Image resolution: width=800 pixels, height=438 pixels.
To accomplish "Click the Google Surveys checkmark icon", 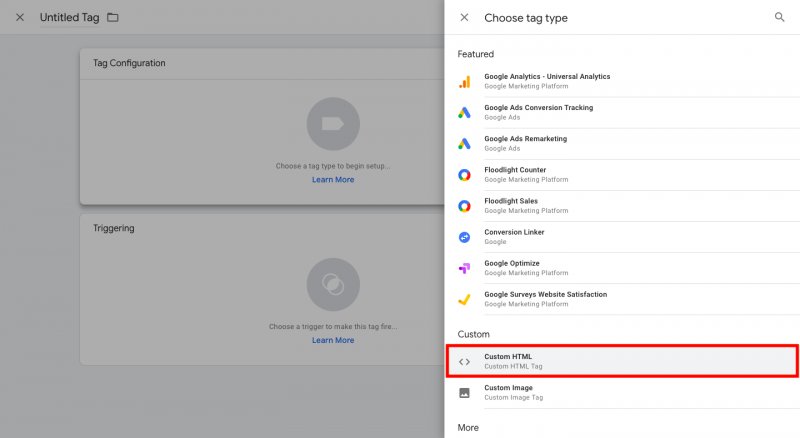I will coord(464,300).
